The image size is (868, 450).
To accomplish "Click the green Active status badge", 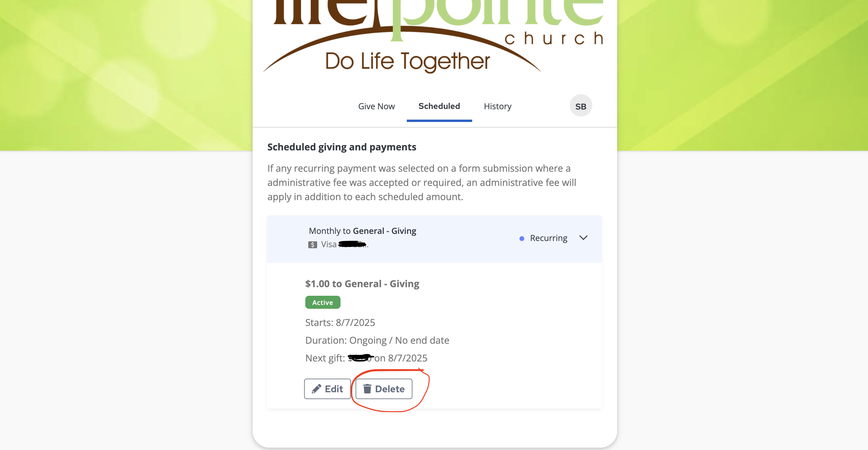I will 322,302.
